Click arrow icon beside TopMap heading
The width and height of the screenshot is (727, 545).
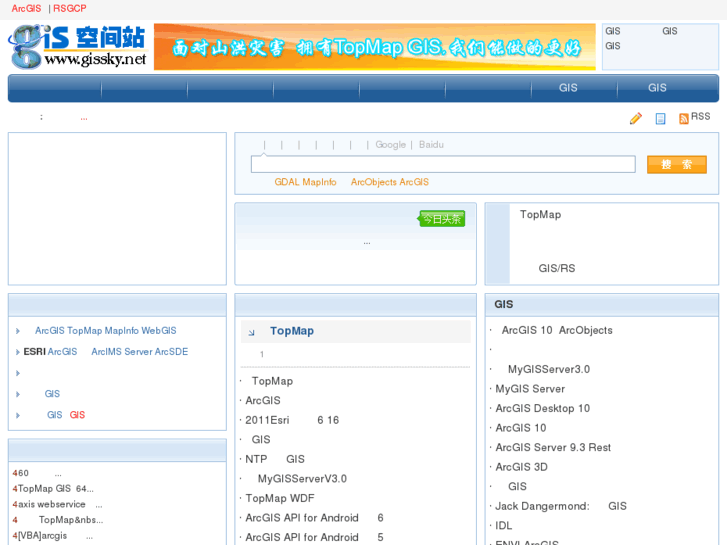click(x=251, y=333)
